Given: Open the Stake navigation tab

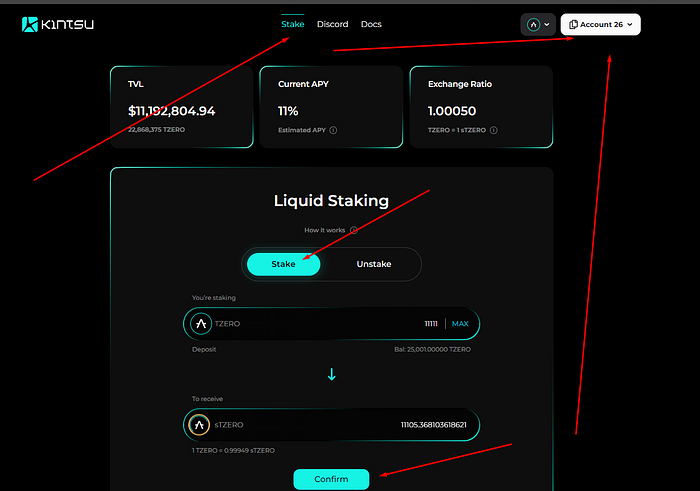Looking at the screenshot, I should tap(292, 24).
